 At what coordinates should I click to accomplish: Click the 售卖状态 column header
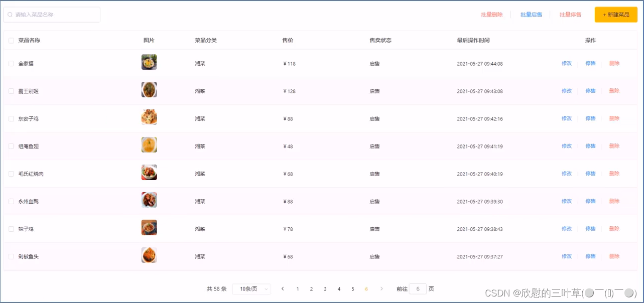point(380,41)
